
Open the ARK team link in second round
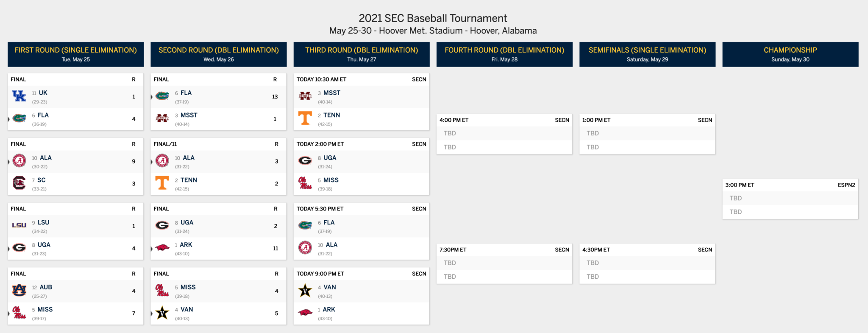click(186, 245)
